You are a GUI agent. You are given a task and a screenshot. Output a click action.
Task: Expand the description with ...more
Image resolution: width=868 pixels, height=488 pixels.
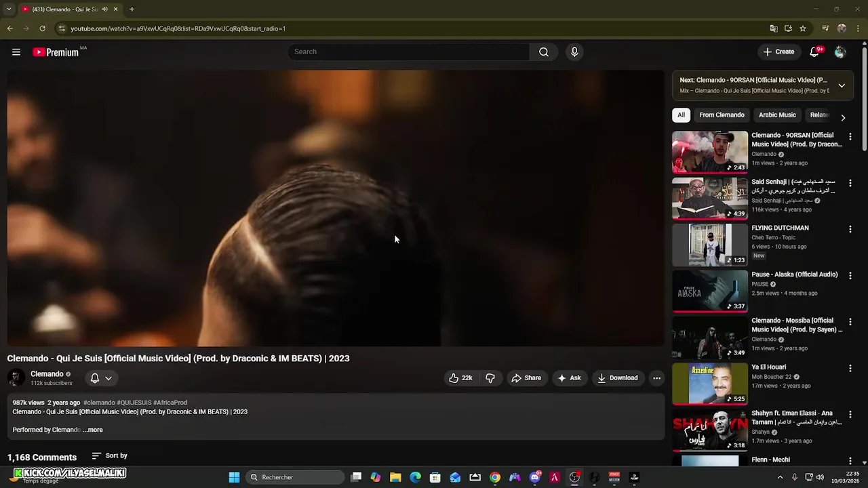pos(93,430)
